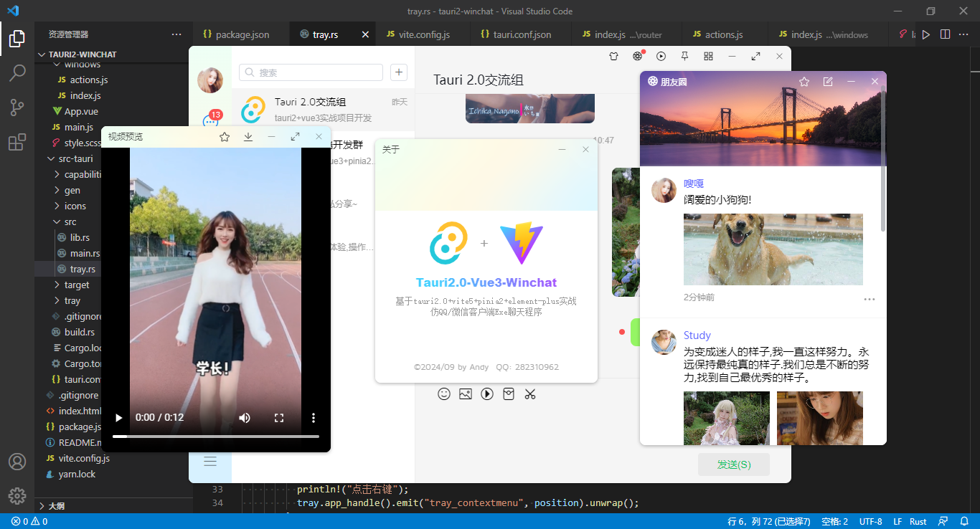Click the download icon in video preview window

pos(248,137)
